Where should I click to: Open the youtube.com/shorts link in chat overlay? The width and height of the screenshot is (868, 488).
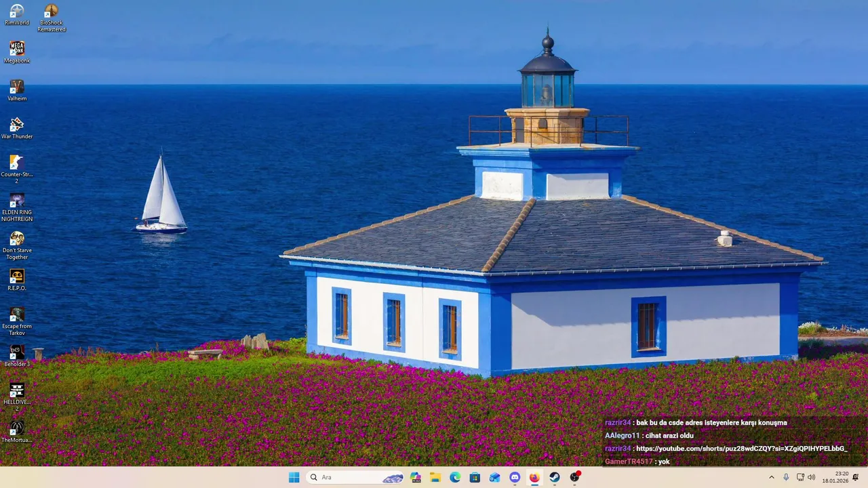tap(742, 449)
